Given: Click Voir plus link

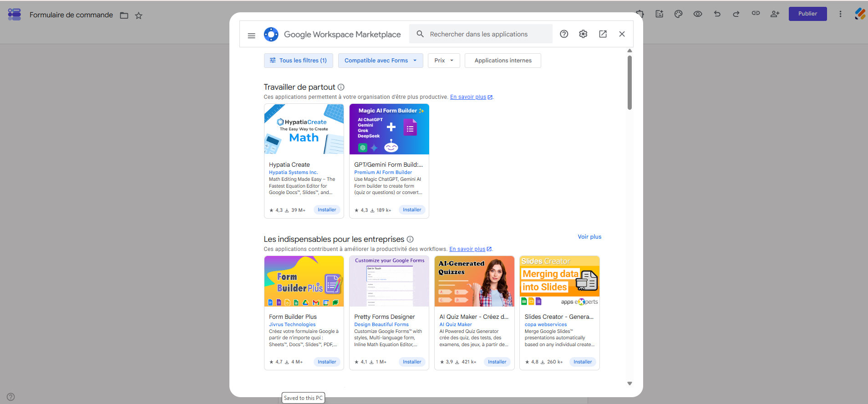Looking at the screenshot, I should tap(589, 237).
